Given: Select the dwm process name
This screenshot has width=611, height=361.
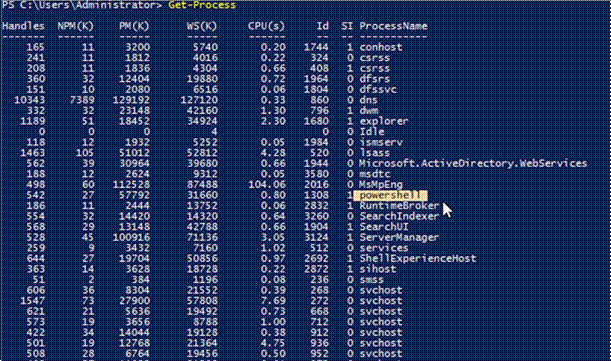Looking at the screenshot, I should point(369,110).
